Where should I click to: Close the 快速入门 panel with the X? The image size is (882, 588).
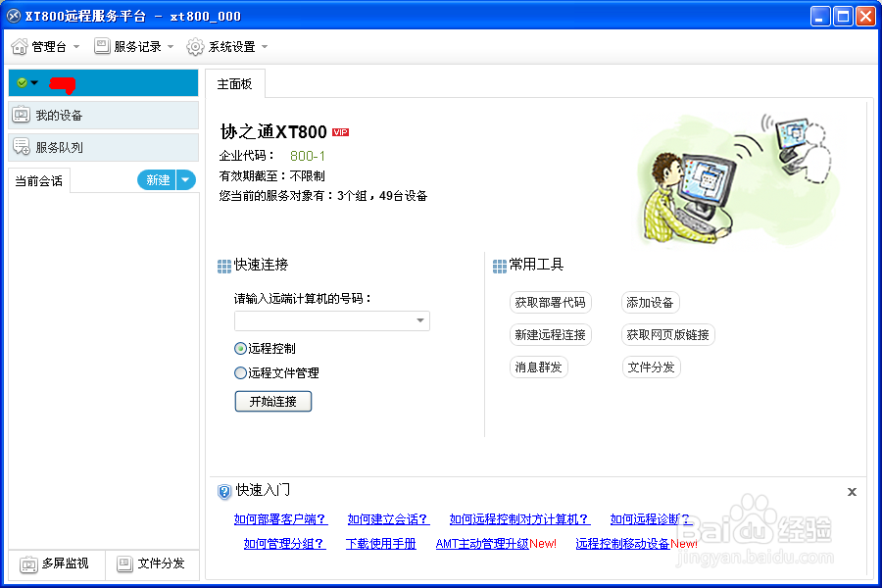(852, 490)
